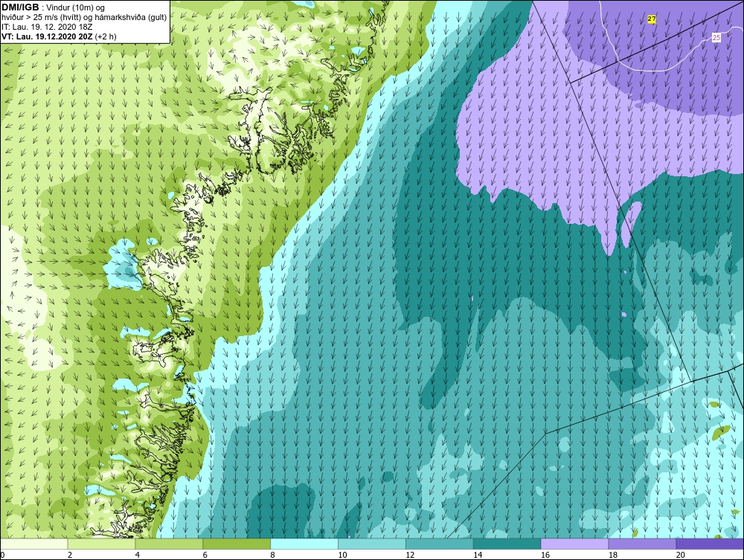Select the 18–20 m/s purple legend color

642,544
